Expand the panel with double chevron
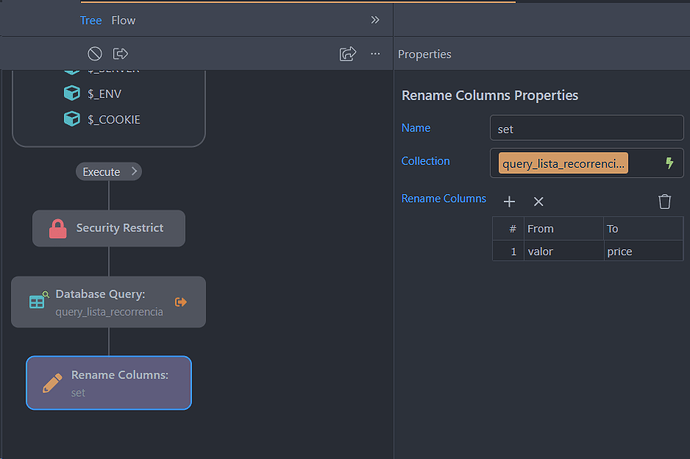The image size is (690, 459). tap(375, 20)
